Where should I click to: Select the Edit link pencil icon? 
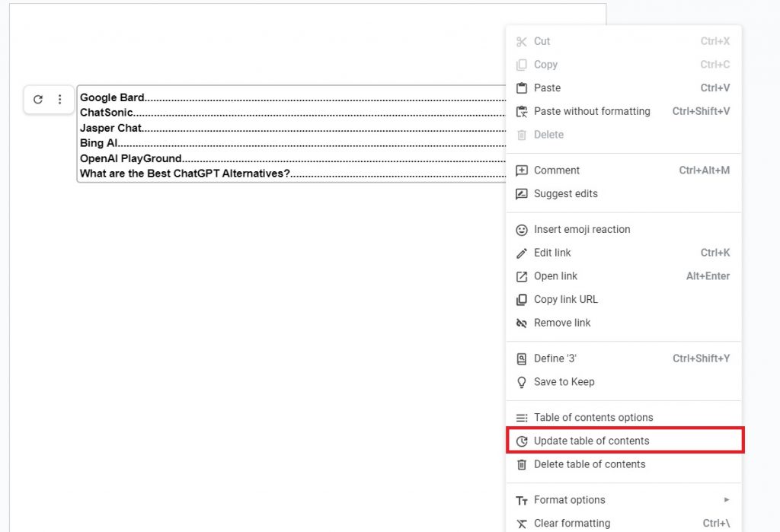pyautogui.click(x=522, y=253)
